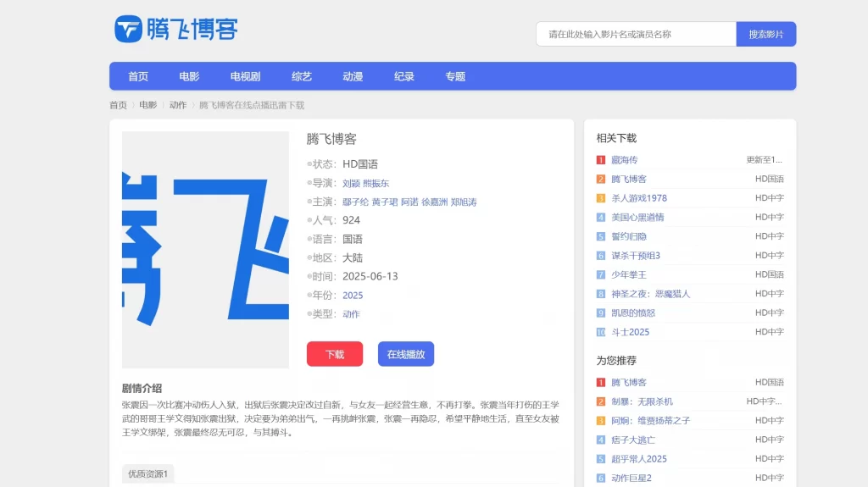
Task: Open director link 刘颖
Action: 351,183
